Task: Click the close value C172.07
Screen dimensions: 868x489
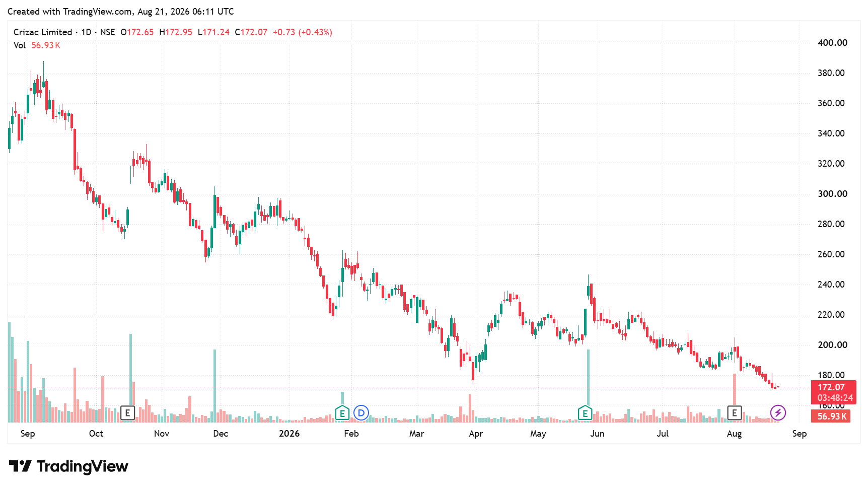Action: click(x=251, y=32)
